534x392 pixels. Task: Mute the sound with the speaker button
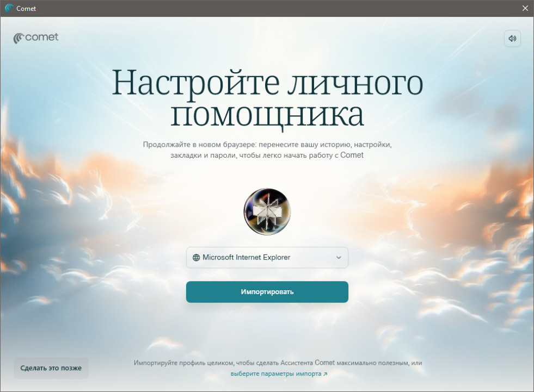pos(512,39)
